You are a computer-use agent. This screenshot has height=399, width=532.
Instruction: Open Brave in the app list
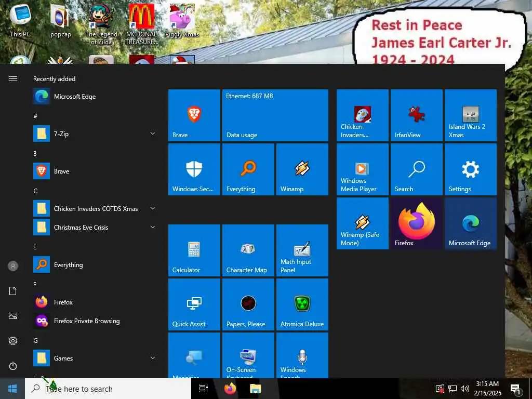pyautogui.click(x=95, y=171)
